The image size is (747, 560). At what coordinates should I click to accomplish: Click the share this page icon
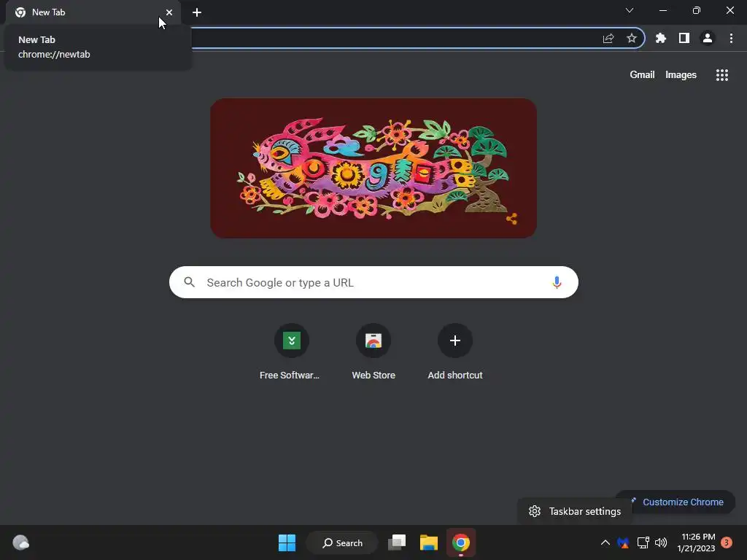[608, 38]
